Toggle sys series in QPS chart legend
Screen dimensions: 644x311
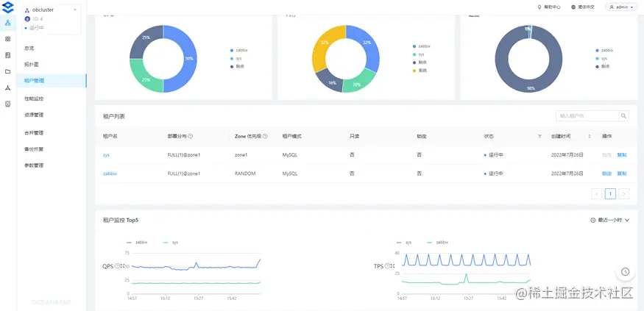coord(171,243)
